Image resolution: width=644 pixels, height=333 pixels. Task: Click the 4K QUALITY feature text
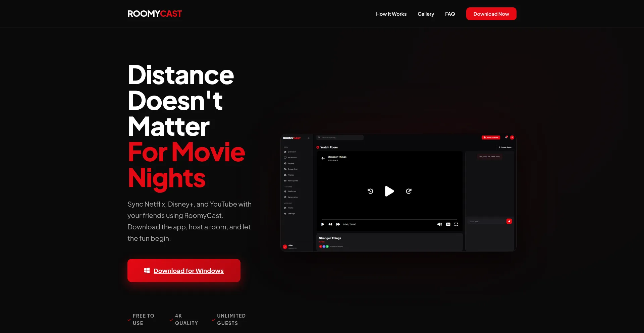point(186,319)
